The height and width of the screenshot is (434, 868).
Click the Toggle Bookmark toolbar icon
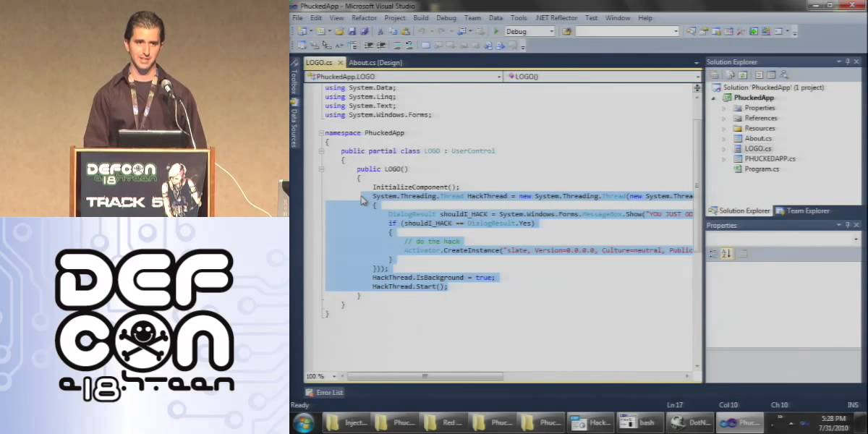[x=425, y=46]
